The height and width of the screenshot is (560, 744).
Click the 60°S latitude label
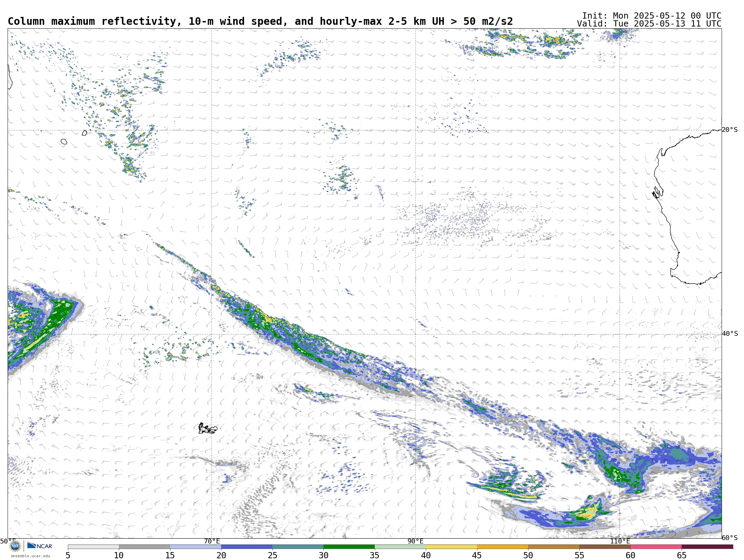click(x=730, y=538)
